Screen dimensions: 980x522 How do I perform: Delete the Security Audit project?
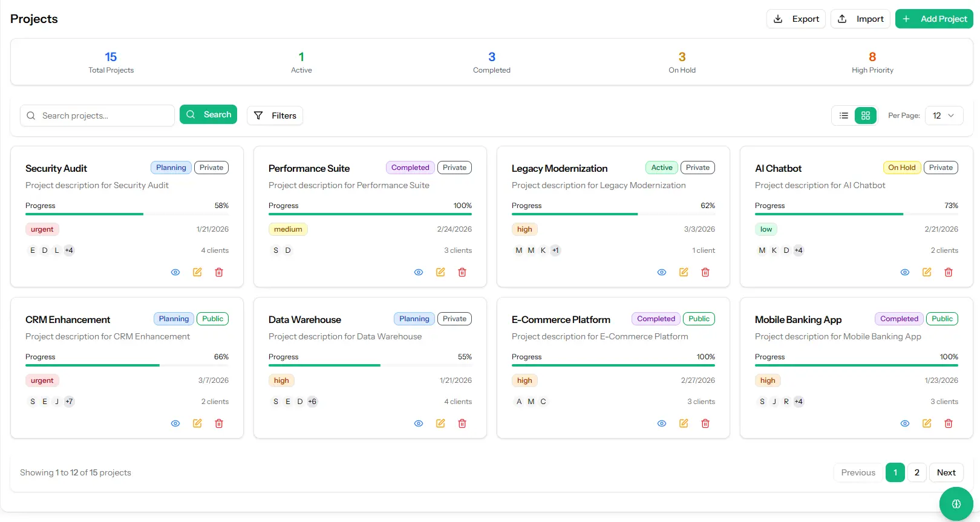click(219, 272)
